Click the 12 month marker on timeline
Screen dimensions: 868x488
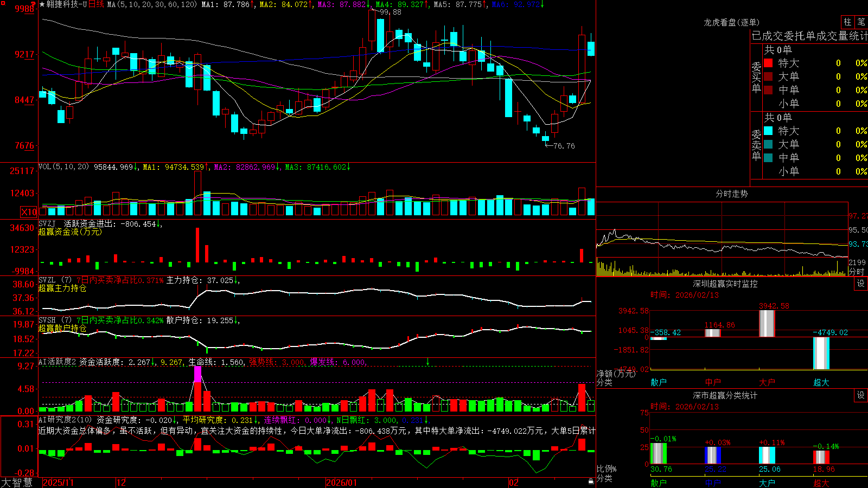coord(122,483)
